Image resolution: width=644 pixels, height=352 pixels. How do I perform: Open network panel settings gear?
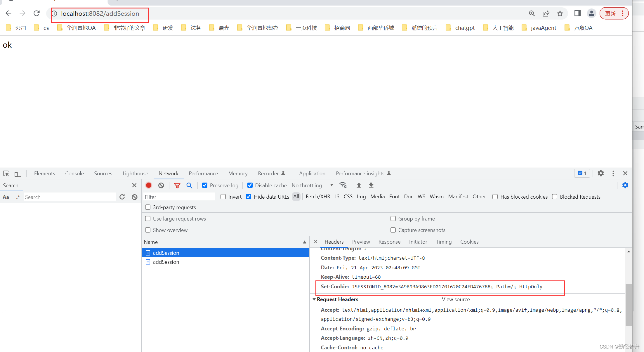tap(625, 185)
